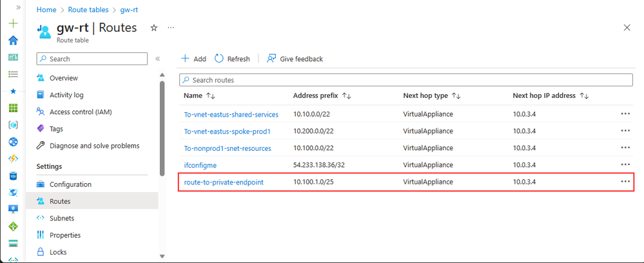Go to the Home breadcrumb link

[x=46, y=10]
